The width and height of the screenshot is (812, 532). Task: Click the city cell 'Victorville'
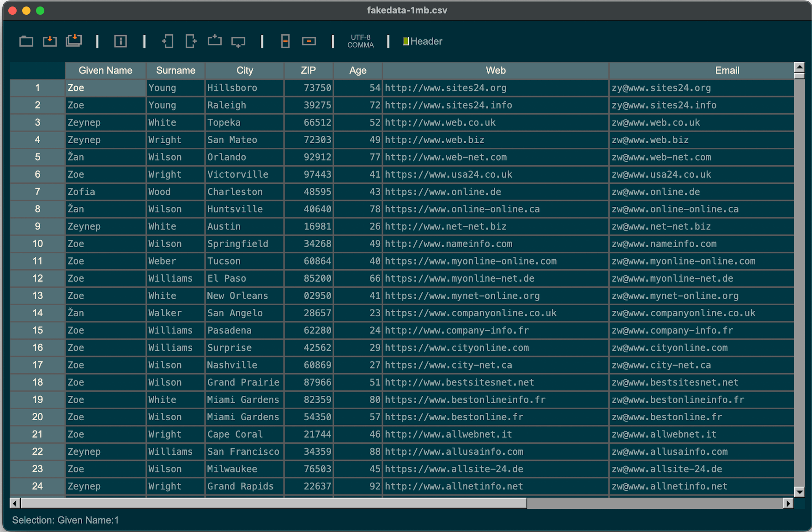tap(244, 175)
